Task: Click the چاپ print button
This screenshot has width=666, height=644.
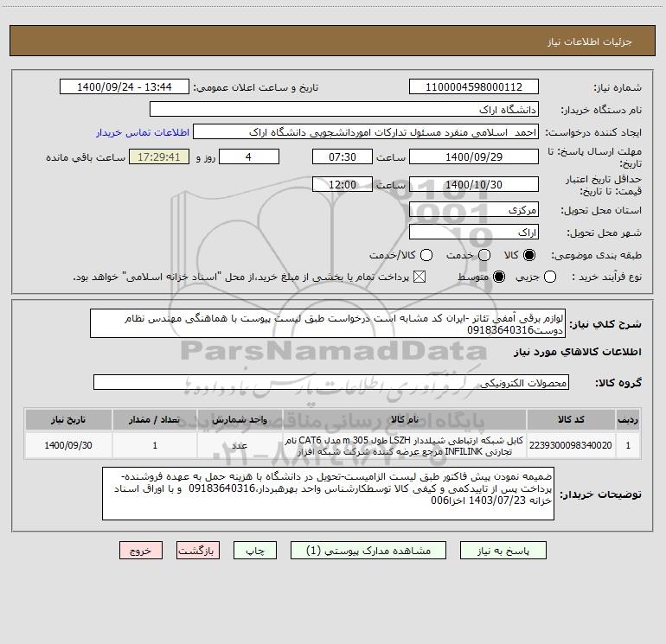Action: click(255, 551)
